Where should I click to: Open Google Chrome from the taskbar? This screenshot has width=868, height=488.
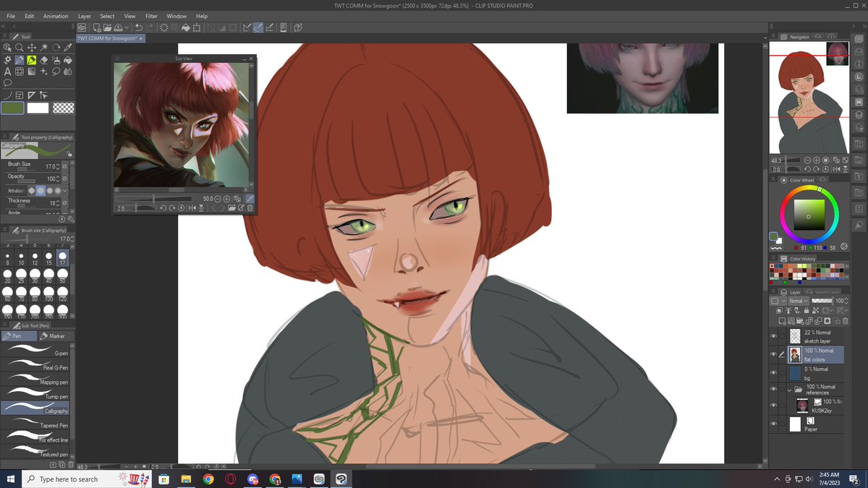coord(208,479)
